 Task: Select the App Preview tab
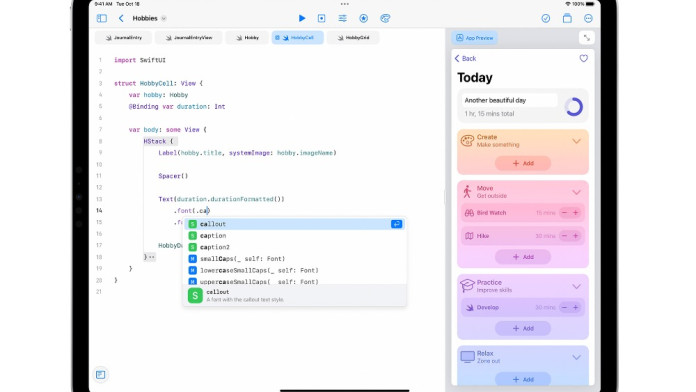click(x=475, y=38)
